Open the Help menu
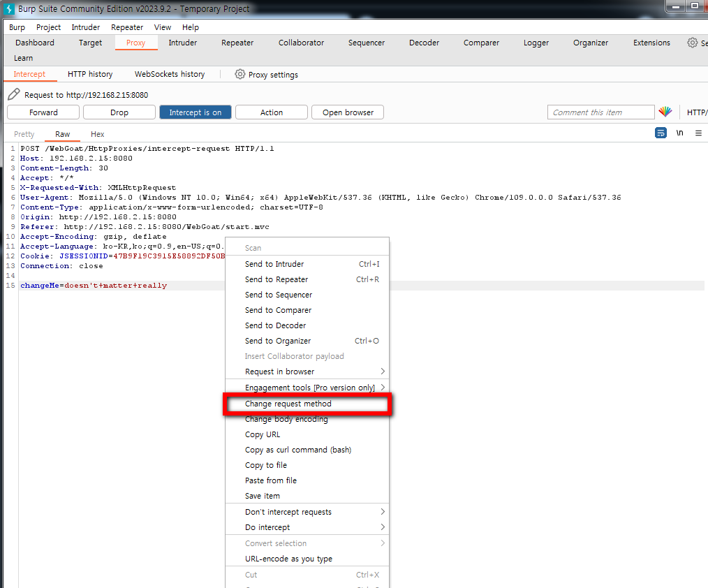The height and width of the screenshot is (588, 708). click(191, 27)
